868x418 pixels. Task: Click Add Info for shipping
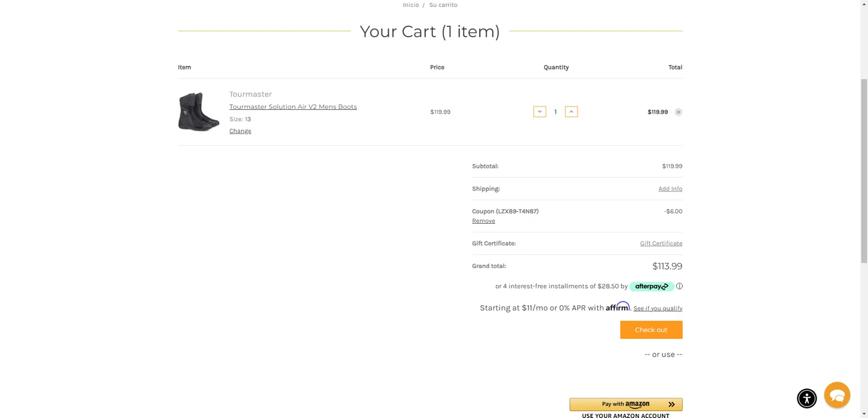[670, 189]
